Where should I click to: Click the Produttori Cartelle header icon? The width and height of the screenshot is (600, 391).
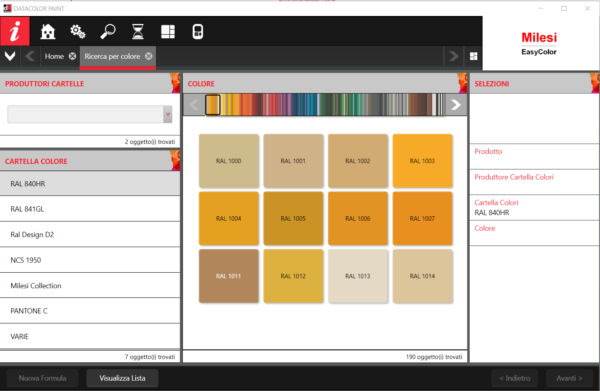pos(175,83)
